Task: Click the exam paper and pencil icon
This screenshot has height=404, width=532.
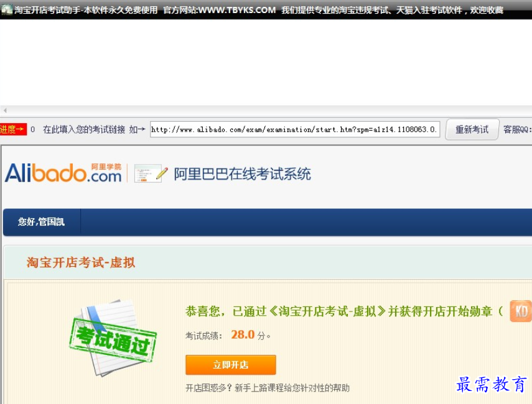Action: (x=151, y=173)
